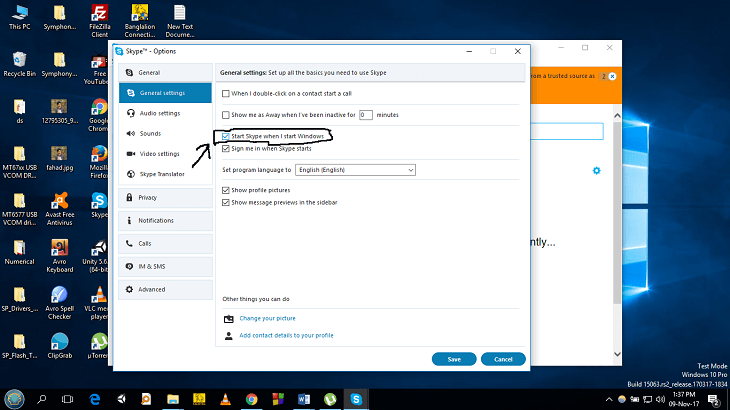Click Change your picture link
The width and height of the screenshot is (730, 410).
(266, 318)
